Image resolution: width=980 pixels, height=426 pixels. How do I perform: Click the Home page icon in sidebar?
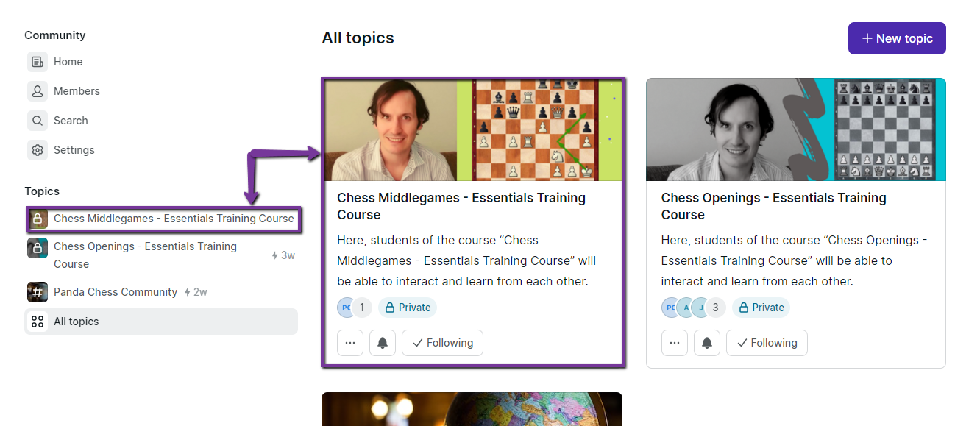click(x=38, y=62)
